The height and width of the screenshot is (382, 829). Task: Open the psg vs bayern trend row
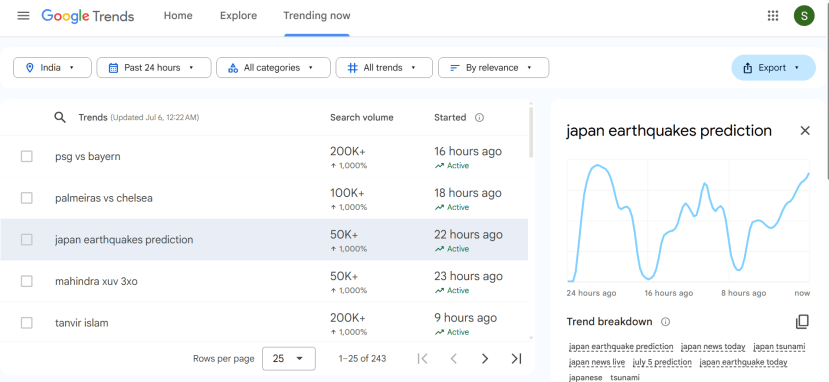264,156
